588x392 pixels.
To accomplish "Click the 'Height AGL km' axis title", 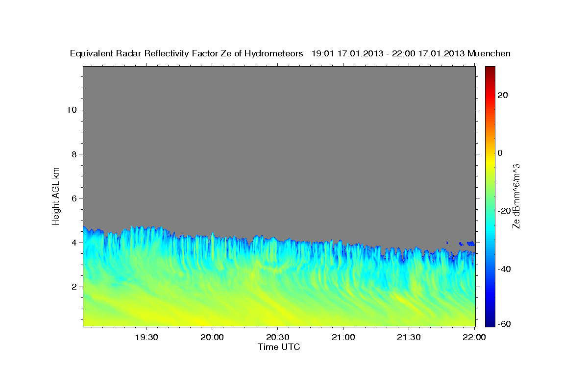I will tap(56, 196).
